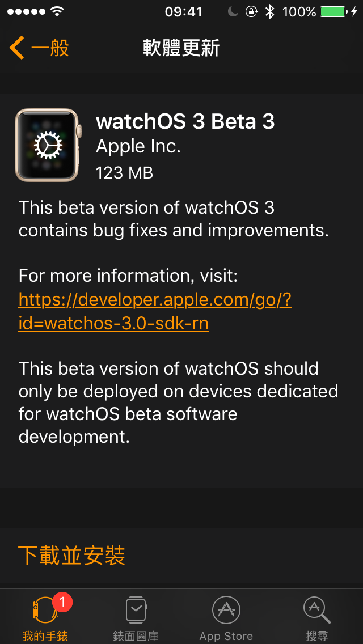Viewport: 363px width, 644px height.
Task: Tap the 軟體更新 header title
Action: (181, 48)
